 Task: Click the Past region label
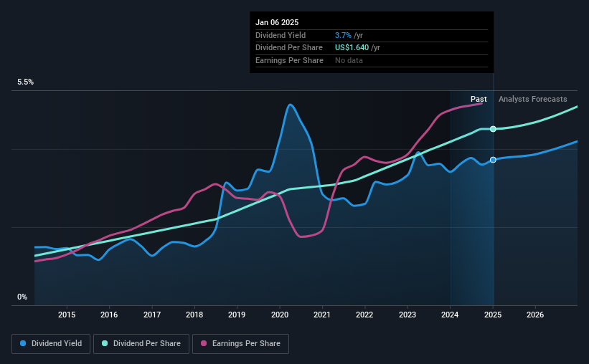[479, 99]
